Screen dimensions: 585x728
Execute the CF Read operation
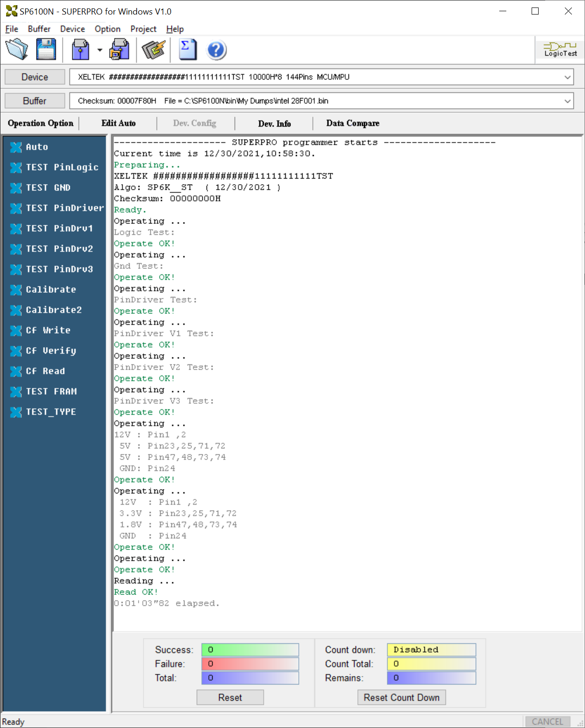pyautogui.click(x=37, y=371)
